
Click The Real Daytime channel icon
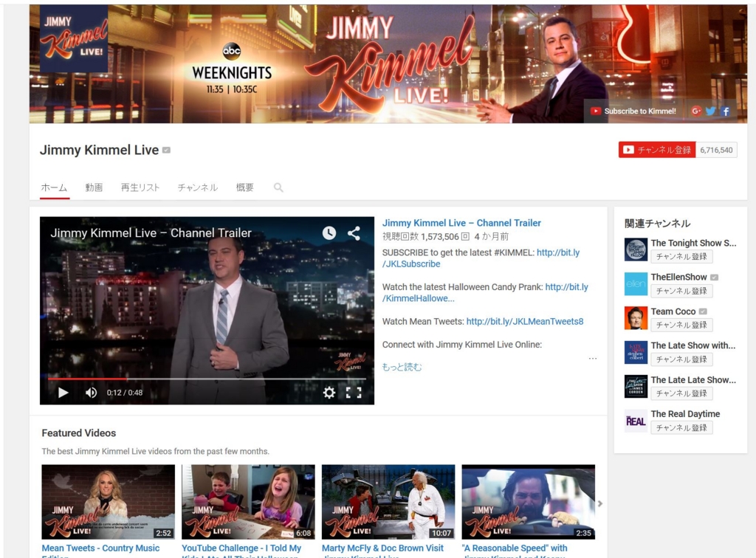point(636,421)
